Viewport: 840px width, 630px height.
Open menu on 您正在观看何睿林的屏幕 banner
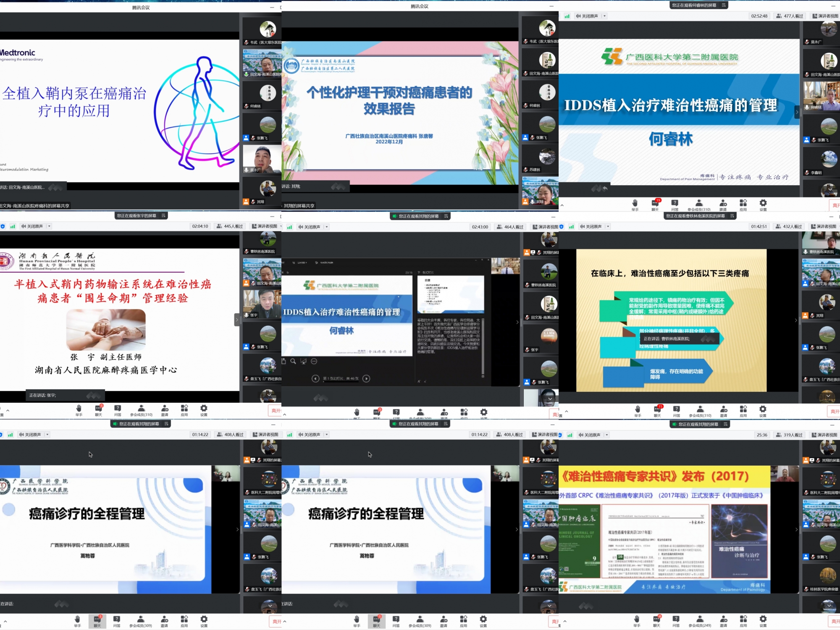click(x=724, y=5)
